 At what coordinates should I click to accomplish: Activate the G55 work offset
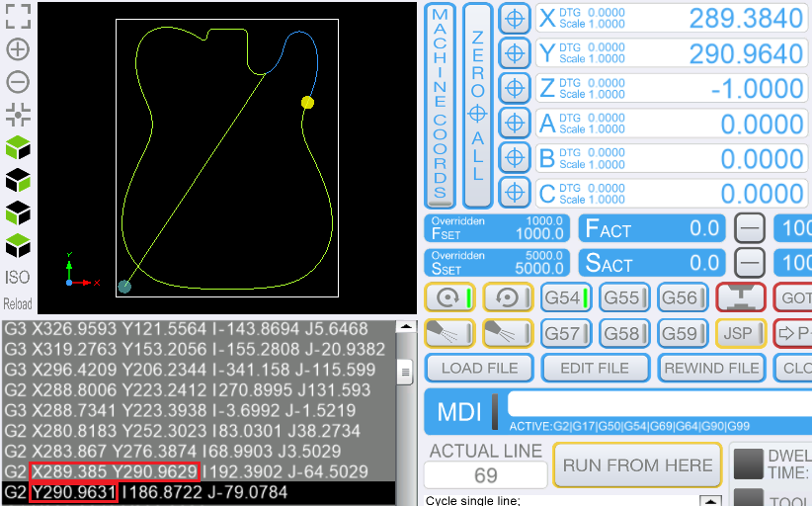click(622, 297)
